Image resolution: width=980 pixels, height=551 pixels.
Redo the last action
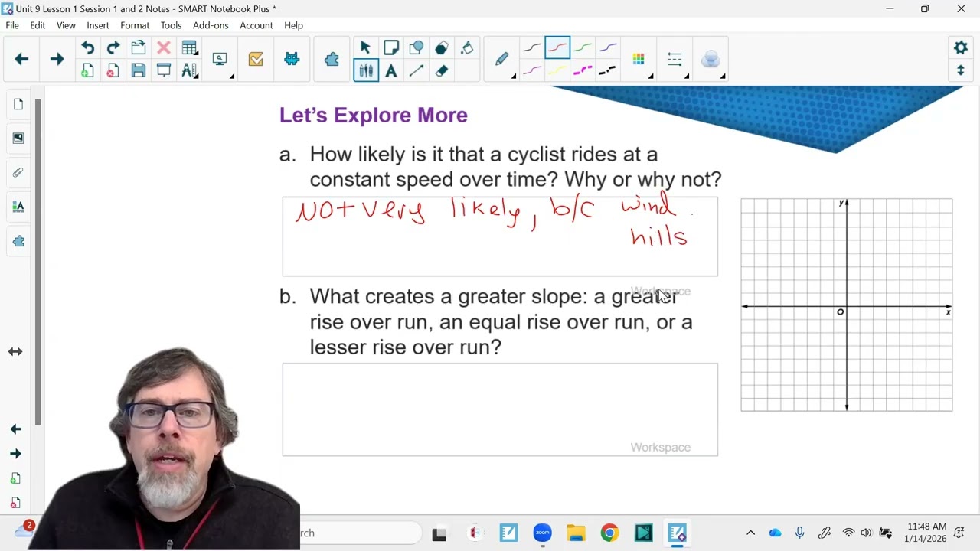pyautogui.click(x=113, y=48)
